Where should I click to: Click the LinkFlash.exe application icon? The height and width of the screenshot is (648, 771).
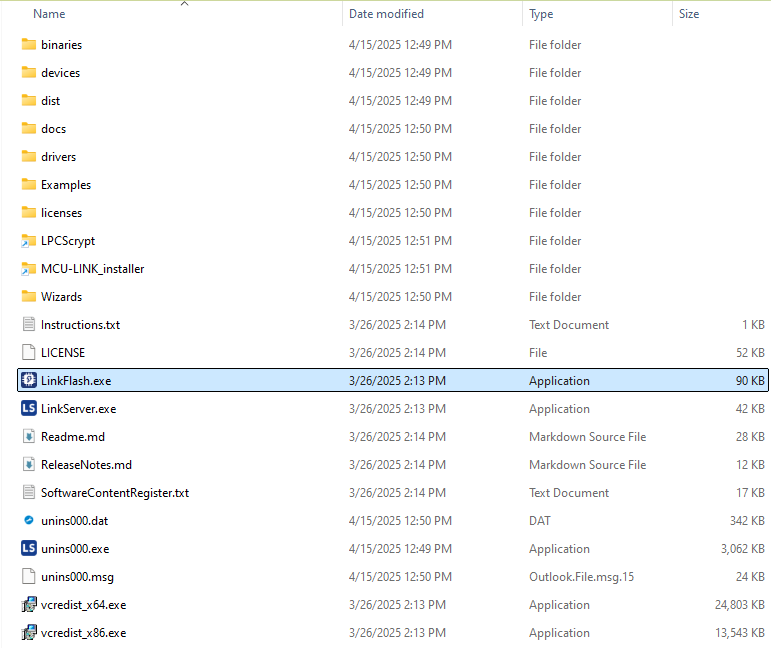[28, 381]
